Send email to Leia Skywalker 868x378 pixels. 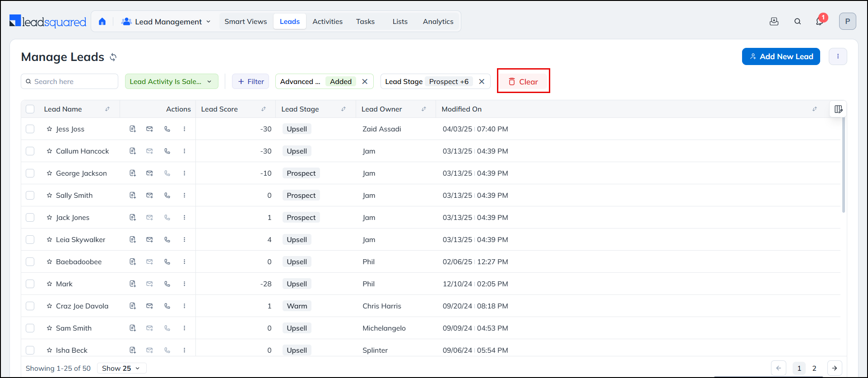[x=149, y=240]
